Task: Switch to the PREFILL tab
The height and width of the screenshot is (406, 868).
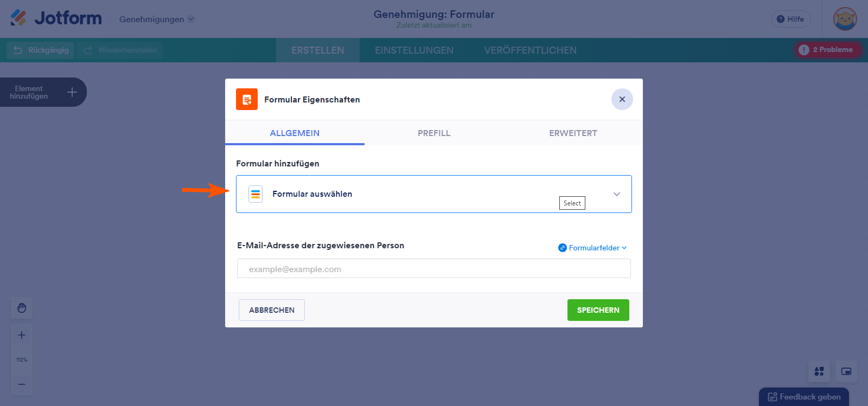Action: click(434, 133)
